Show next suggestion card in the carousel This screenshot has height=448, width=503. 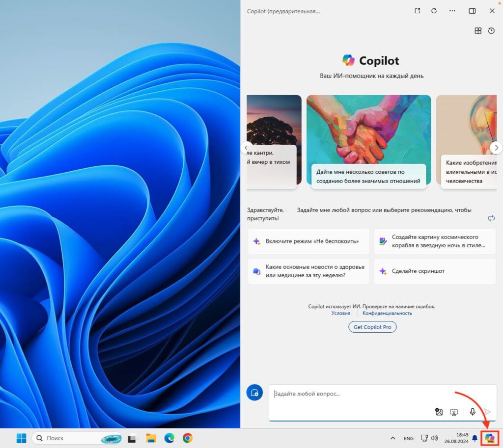[496, 148]
